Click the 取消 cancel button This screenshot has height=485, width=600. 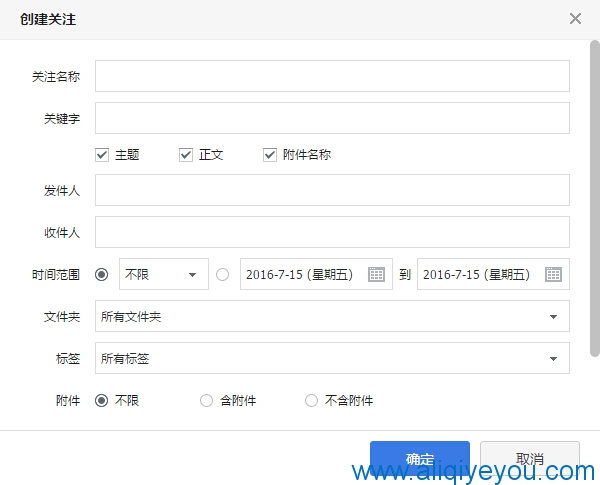tap(530, 459)
